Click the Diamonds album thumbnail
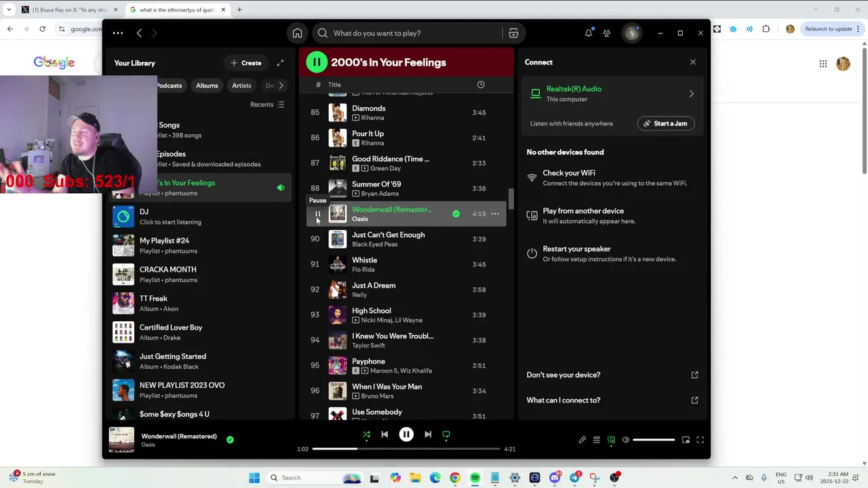 [338, 113]
